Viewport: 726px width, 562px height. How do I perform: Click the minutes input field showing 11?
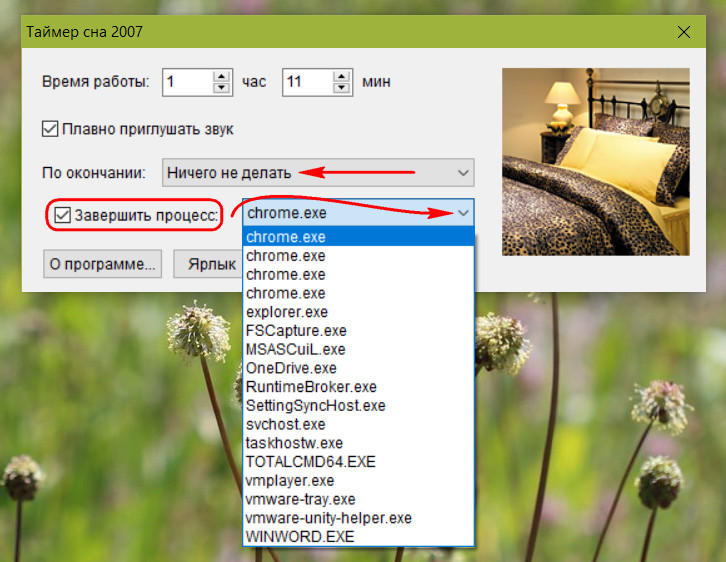tap(307, 82)
